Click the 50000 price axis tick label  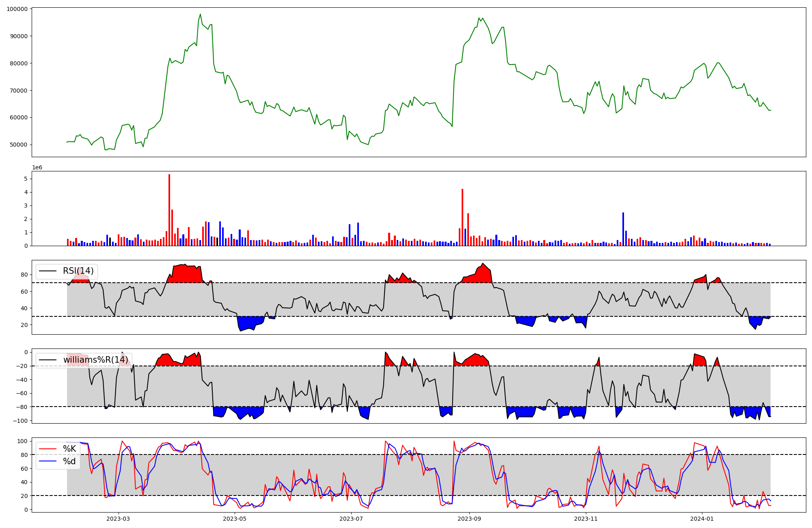(x=19, y=145)
